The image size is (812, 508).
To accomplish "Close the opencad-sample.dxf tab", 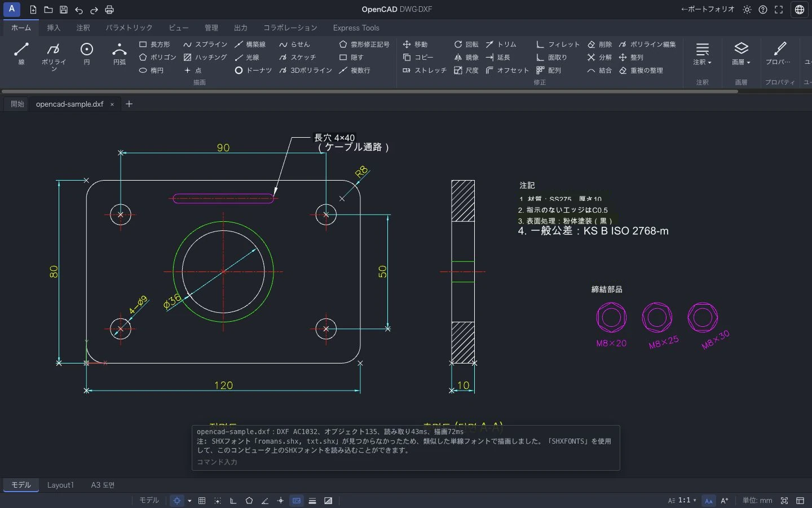I will click(x=112, y=104).
